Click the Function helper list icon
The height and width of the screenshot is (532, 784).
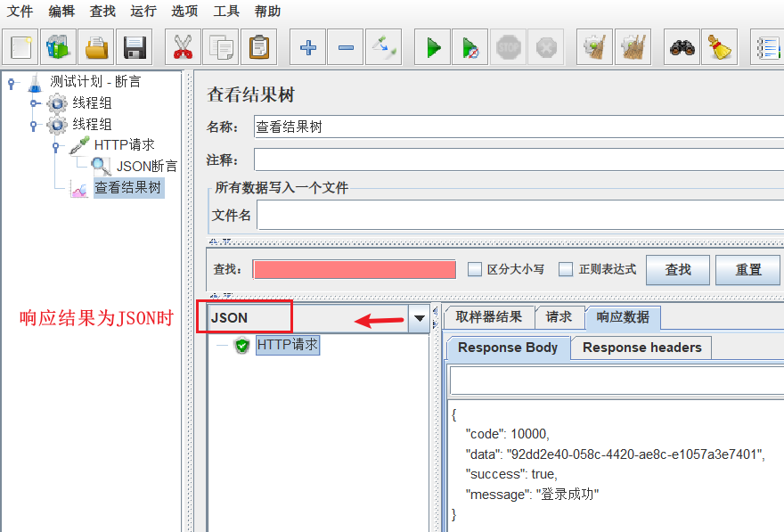point(767,47)
